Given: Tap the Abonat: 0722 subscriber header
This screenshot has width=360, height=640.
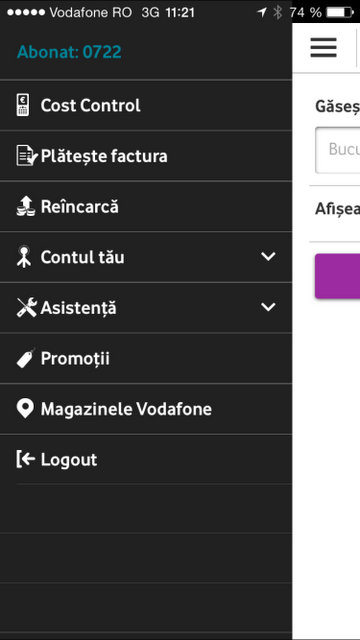Looking at the screenshot, I should click(69, 52).
